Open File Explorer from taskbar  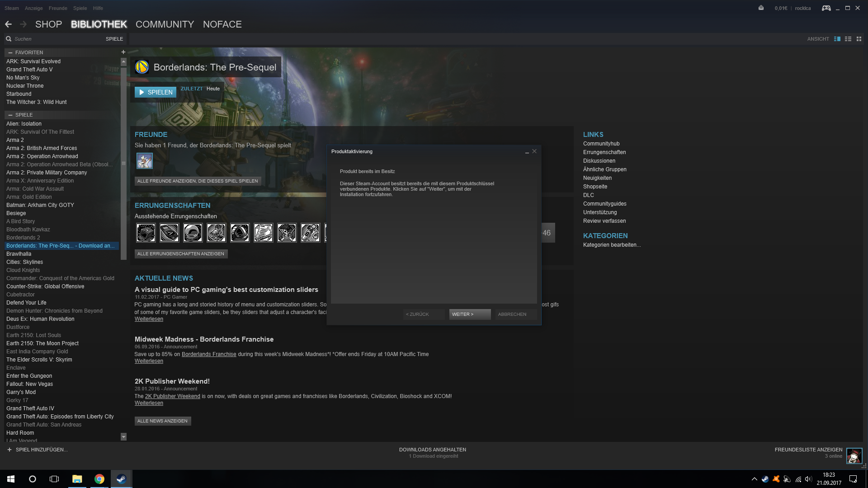point(77,479)
